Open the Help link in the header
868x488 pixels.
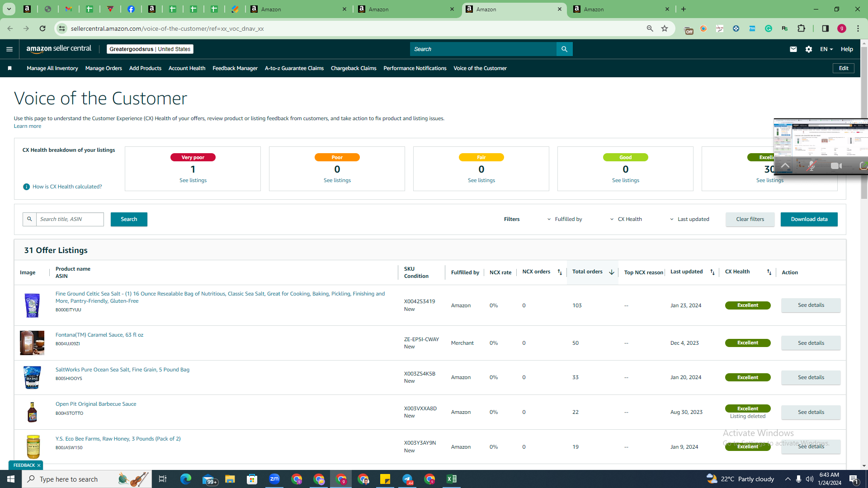coord(847,49)
